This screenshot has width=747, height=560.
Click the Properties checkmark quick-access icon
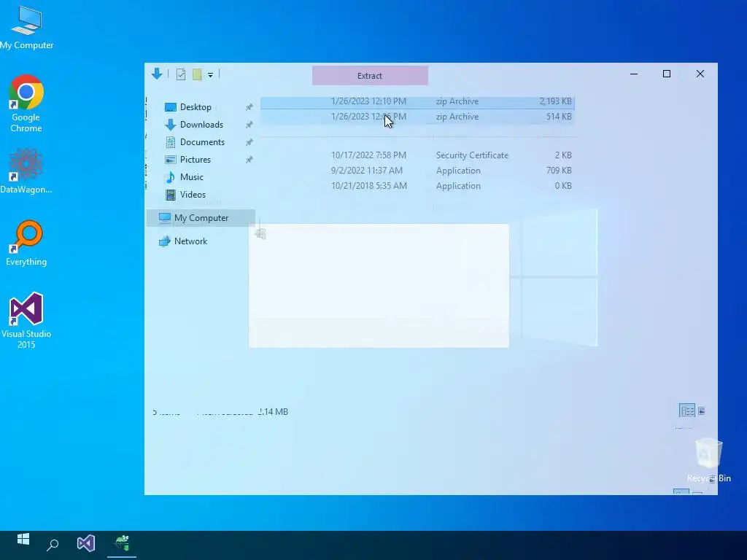tap(181, 74)
